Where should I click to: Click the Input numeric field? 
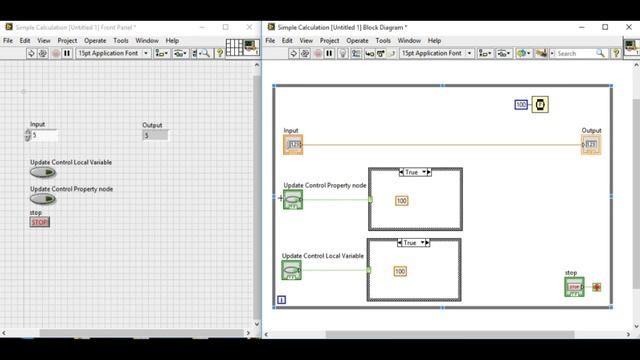tap(44, 135)
